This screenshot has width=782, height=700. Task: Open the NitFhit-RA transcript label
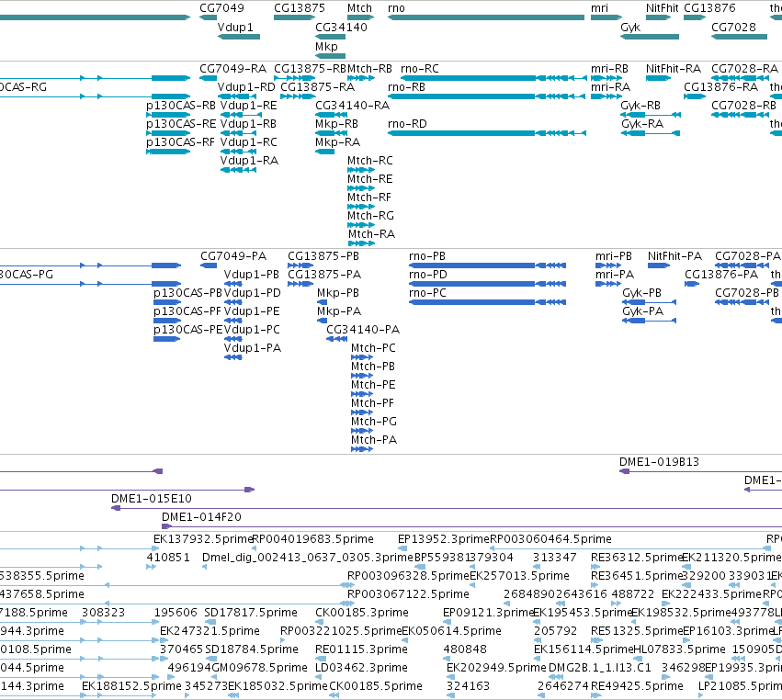coord(674,68)
